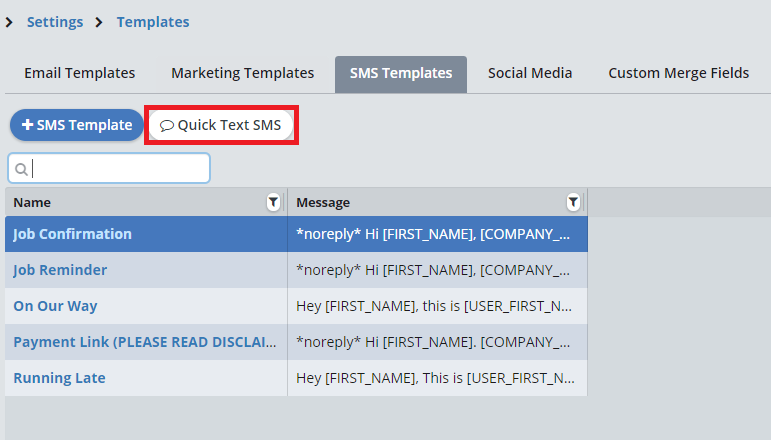Image resolution: width=771 pixels, height=440 pixels.
Task: Open the Job Confirmation template
Action: click(72, 234)
